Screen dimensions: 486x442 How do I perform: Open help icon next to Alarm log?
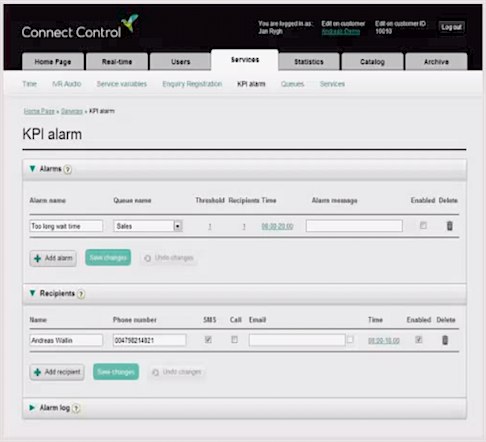(76, 408)
